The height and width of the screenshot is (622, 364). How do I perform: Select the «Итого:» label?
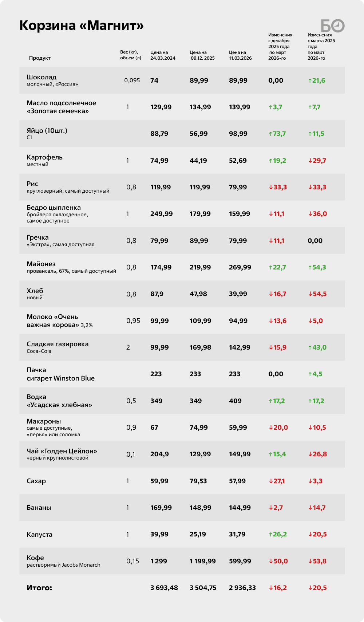coord(39,588)
